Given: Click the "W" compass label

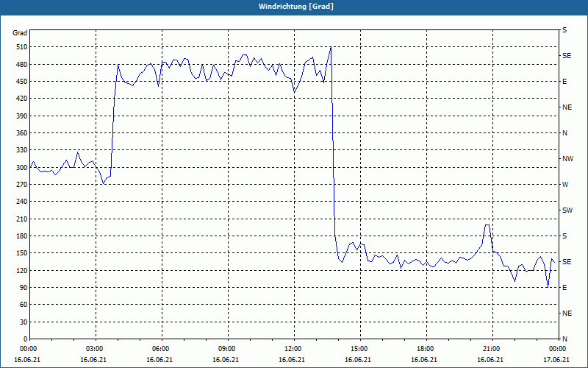Looking at the screenshot, I should click(x=565, y=185).
